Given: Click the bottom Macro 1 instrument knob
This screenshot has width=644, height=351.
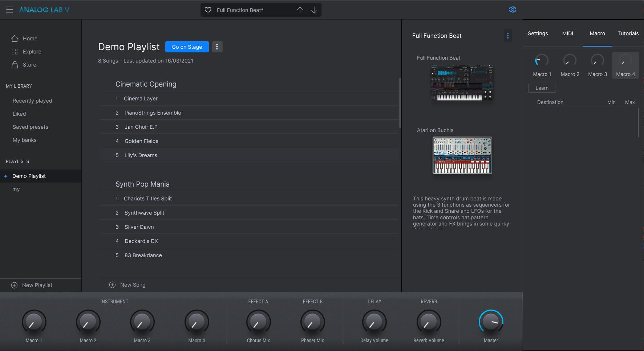Looking at the screenshot, I should [34, 322].
